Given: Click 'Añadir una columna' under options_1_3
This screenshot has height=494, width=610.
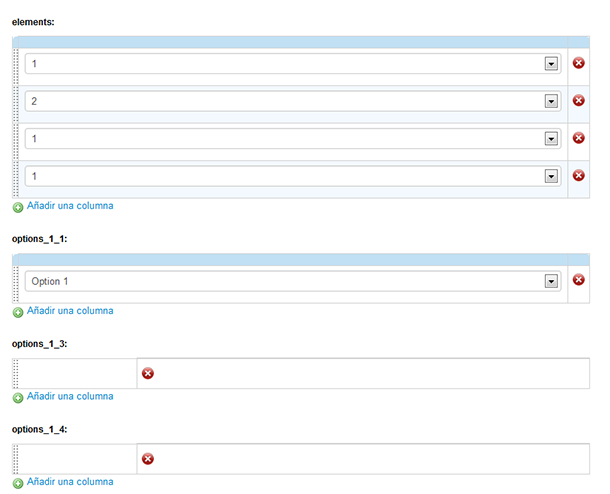Looking at the screenshot, I should pyautogui.click(x=70, y=396).
